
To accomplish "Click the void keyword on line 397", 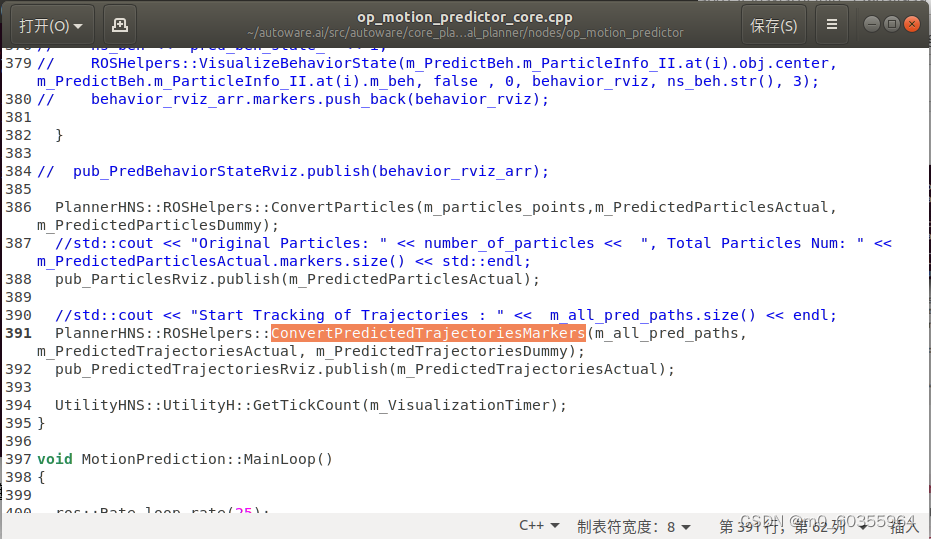I will click(55, 459).
